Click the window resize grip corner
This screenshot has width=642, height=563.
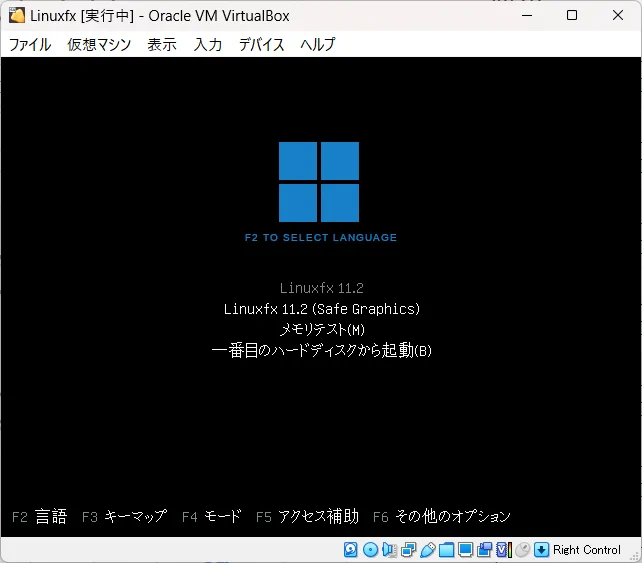click(635, 556)
